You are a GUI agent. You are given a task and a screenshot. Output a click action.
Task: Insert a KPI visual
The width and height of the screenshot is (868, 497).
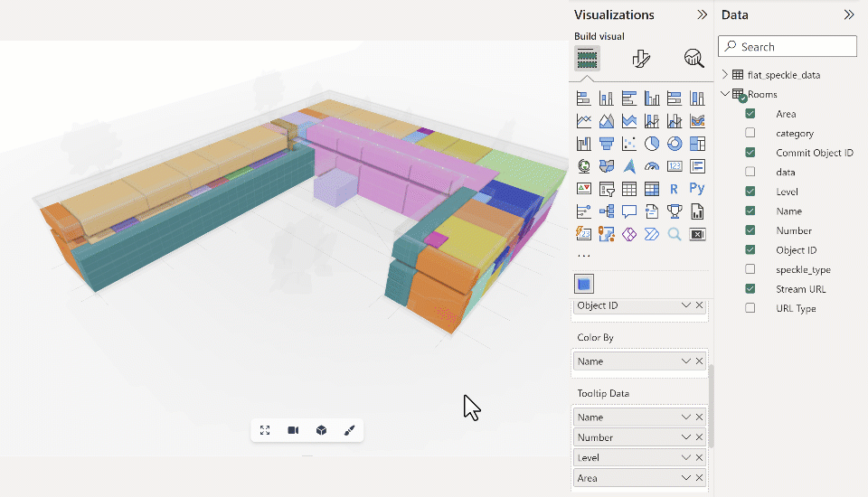click(x=583, y=189)
